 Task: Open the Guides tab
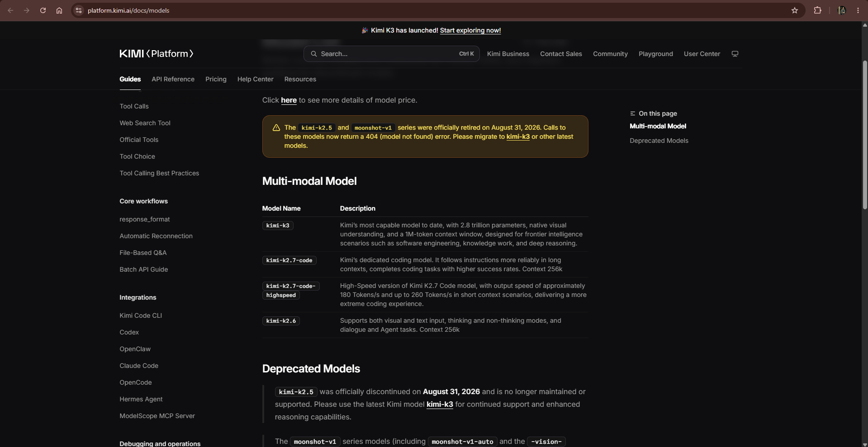130,79
